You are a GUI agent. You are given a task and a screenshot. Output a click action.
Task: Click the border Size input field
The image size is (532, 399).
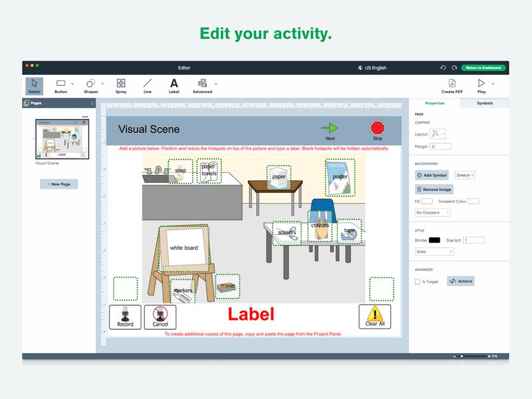click(473, 240)
